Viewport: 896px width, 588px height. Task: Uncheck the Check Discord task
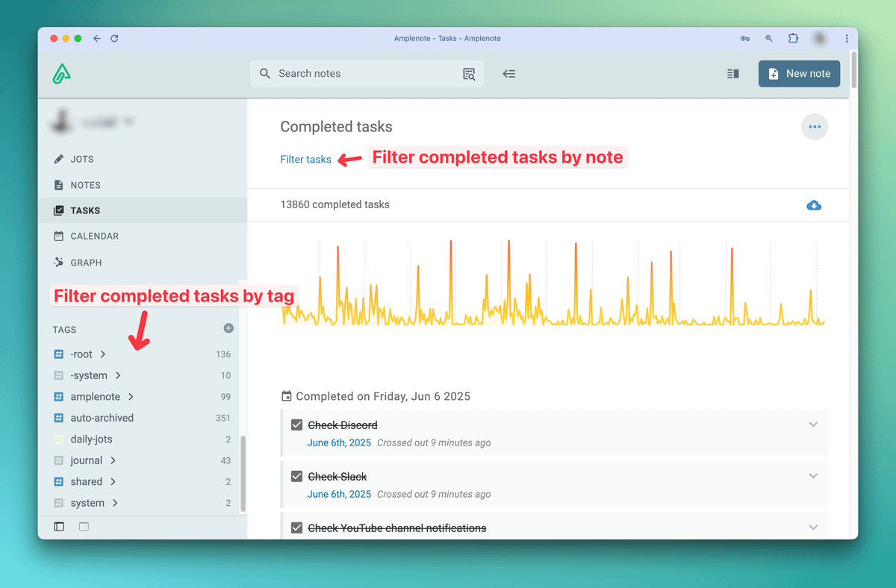coord(296,425)
